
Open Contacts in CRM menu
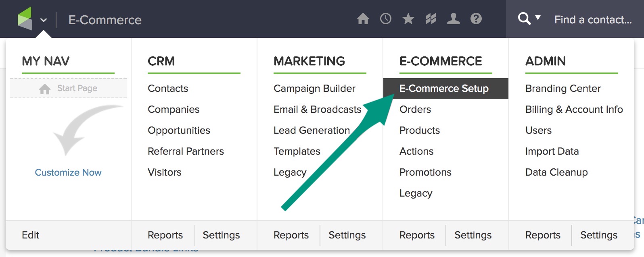[x=168, y=88]
